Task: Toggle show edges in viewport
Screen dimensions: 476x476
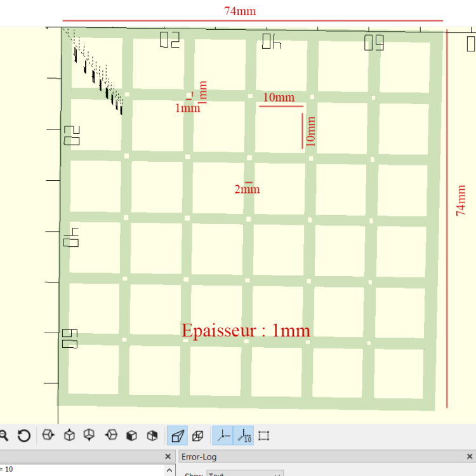Action: pos(263,435)
